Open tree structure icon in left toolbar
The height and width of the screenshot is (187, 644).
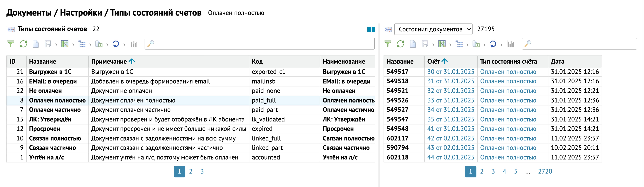(x=82, y=44)
